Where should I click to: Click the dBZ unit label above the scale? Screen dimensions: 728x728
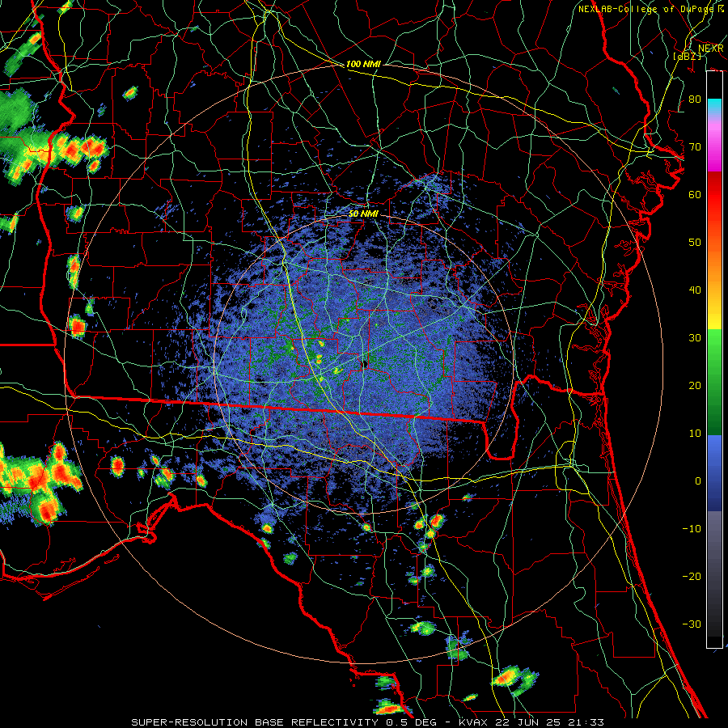(x=688, y=56)
